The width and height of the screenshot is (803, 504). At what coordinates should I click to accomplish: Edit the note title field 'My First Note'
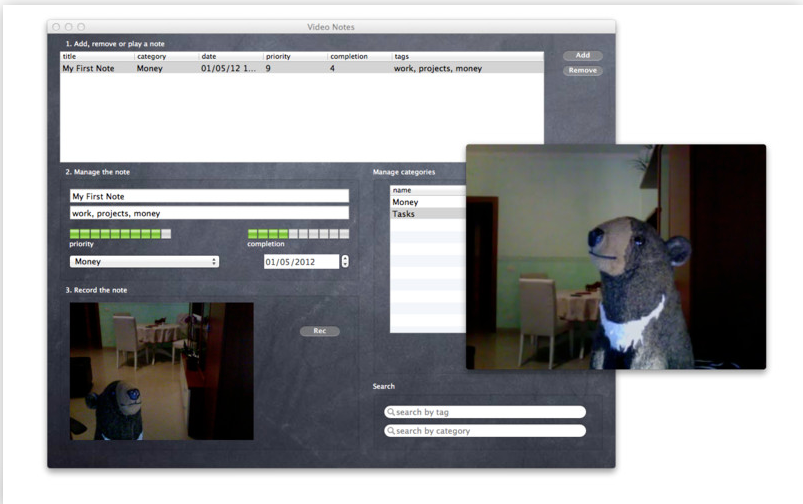[x=209, y=196]
